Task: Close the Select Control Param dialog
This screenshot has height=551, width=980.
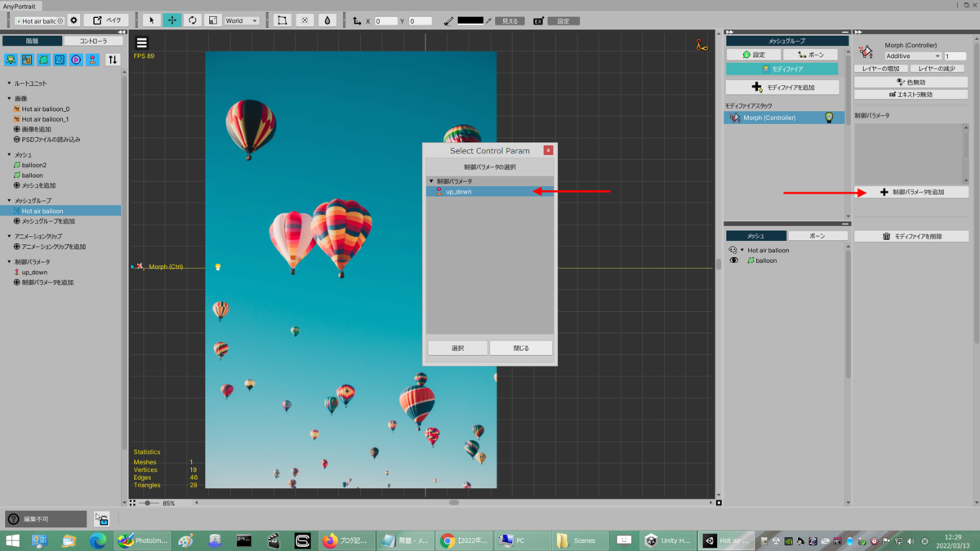Action: [x=548, y=150]
